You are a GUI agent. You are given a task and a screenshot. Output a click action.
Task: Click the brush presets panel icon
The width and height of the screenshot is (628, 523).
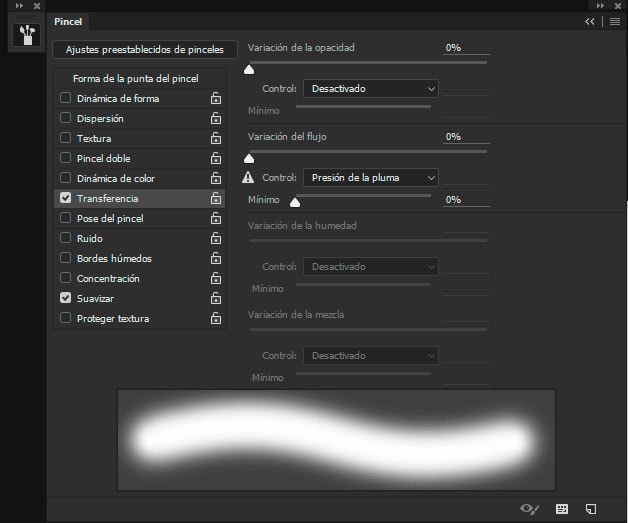(x=26, y=35)
